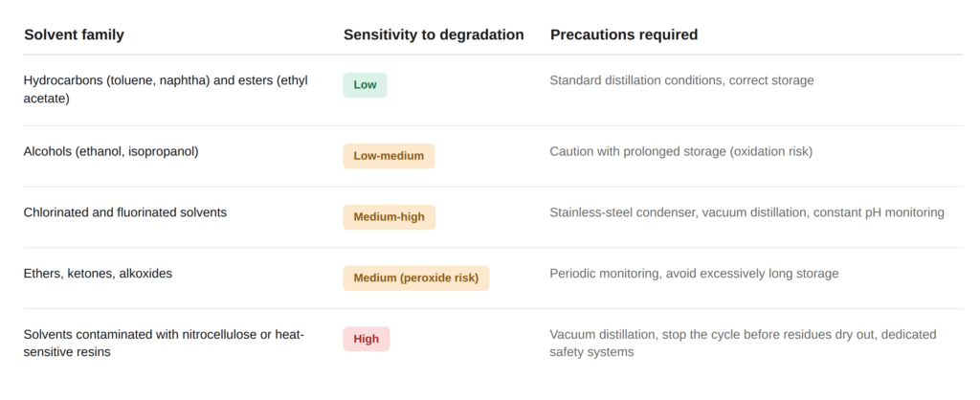This screenshot has height=400, width=980.
Task: Click the Standard distillation conditions precaution text
Action: (x=681, y=80)
